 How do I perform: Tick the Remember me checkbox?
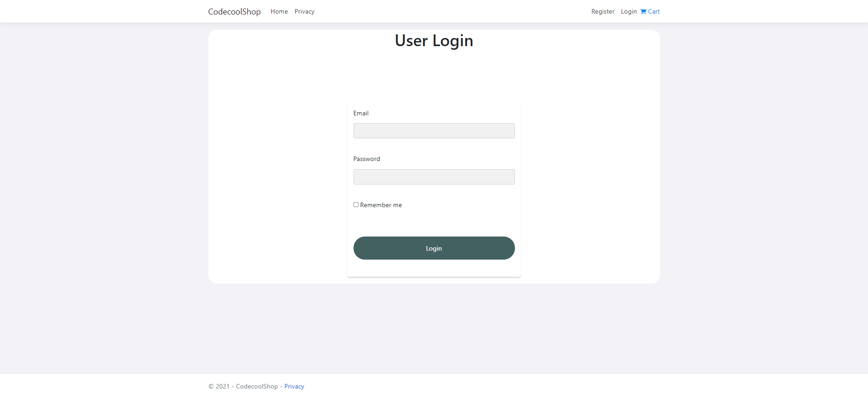[x=356, y=204]
